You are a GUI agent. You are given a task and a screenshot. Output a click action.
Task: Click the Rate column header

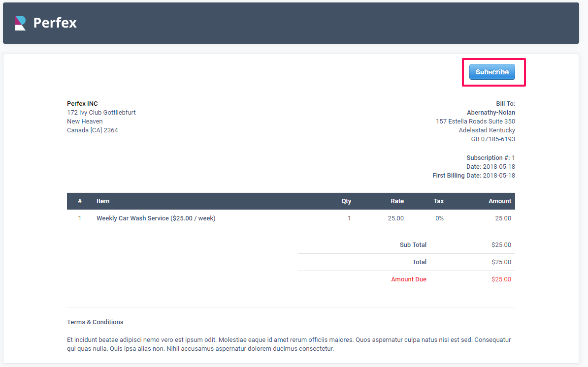click(397, 201)
